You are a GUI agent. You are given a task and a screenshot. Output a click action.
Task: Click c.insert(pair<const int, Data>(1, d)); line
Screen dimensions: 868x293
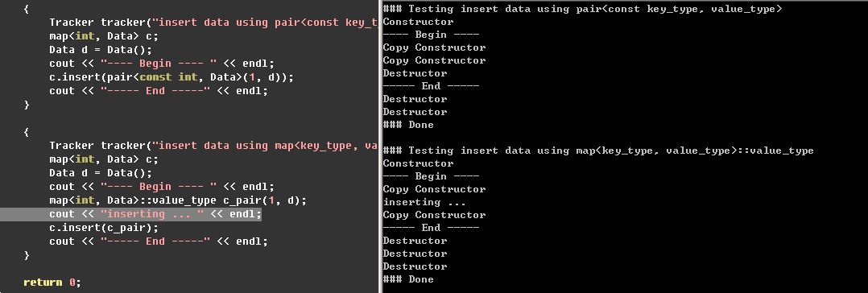pos(172,77)
